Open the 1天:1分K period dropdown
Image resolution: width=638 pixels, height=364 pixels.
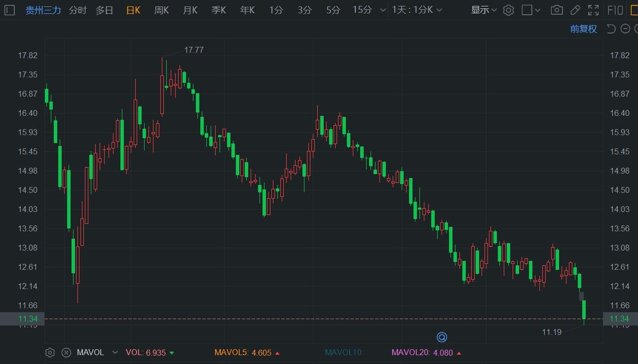(x=417, y=10)
